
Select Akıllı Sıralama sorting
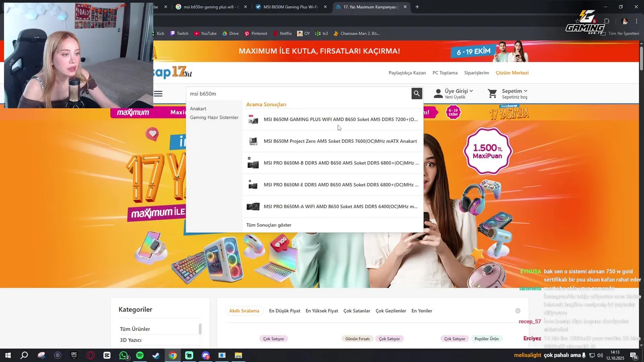click(244, 311)
